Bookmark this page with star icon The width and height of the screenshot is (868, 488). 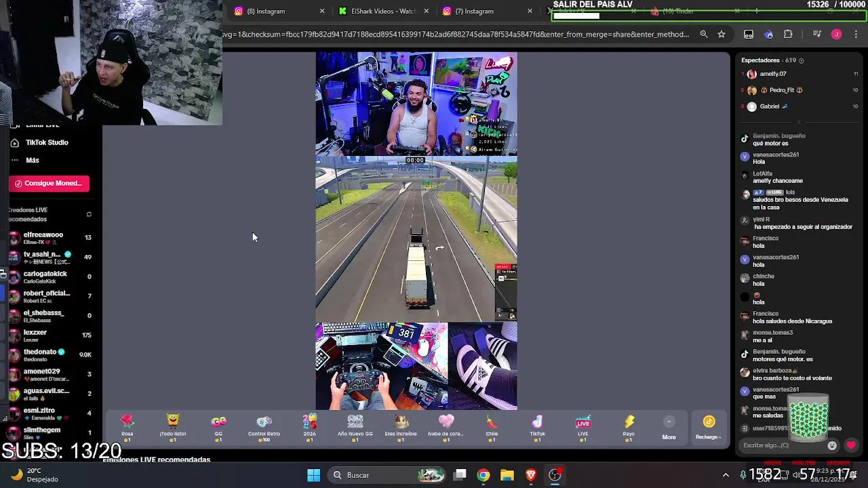tap(722, 34)
